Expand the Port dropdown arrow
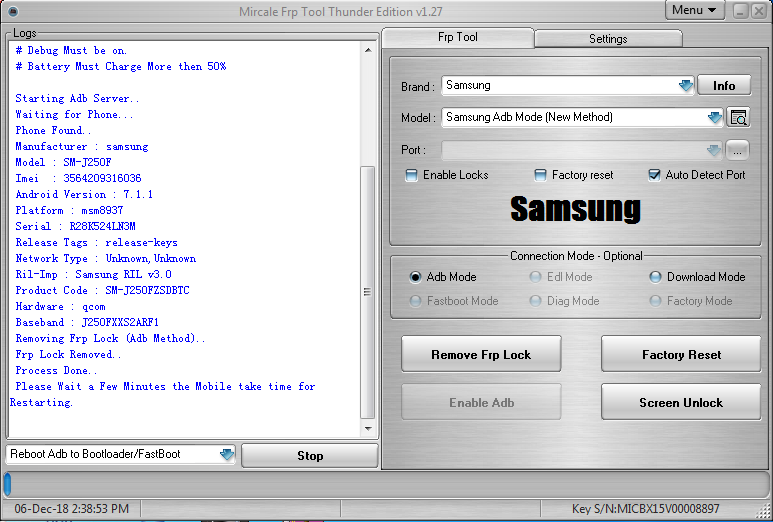 [x=713, y=150]
